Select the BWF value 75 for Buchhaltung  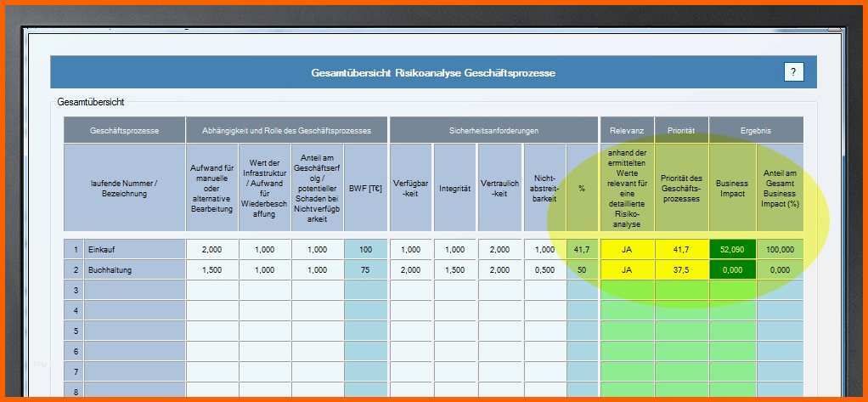pos(365,269)
